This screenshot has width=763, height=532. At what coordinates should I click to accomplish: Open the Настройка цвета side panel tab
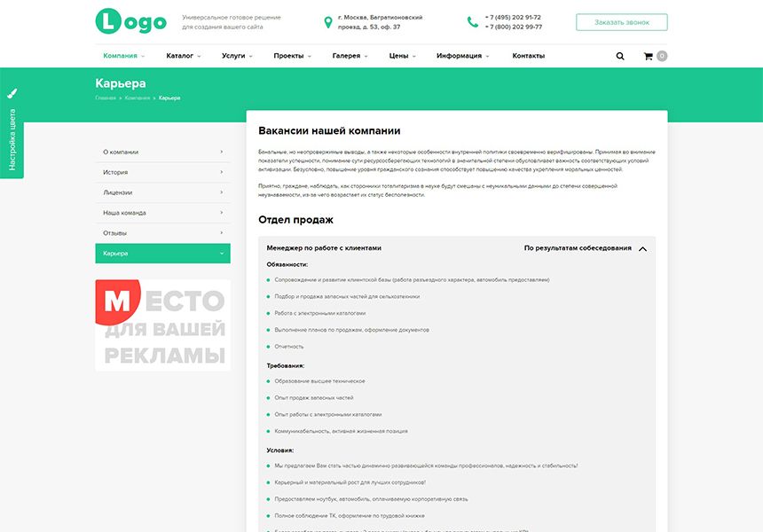tap(12, 139)
